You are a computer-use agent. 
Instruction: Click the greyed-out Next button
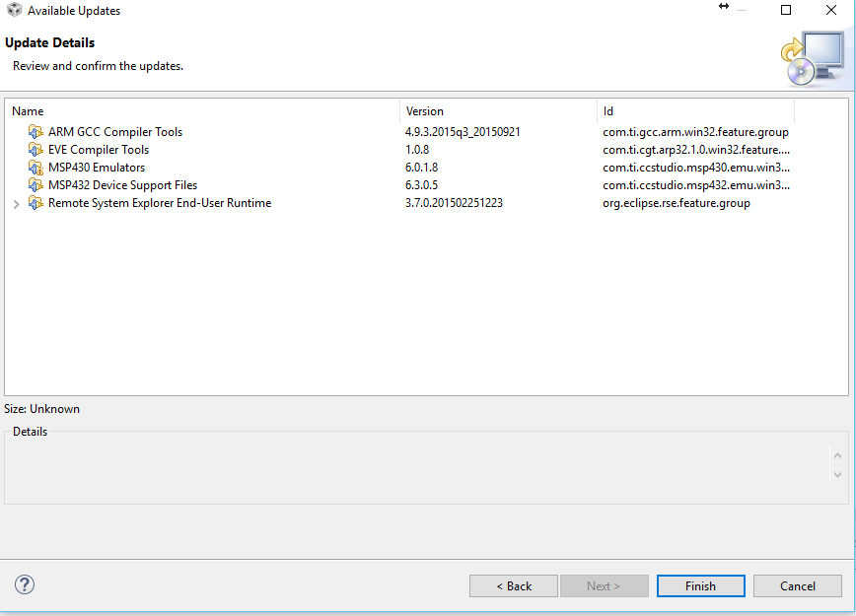[604, 586]
